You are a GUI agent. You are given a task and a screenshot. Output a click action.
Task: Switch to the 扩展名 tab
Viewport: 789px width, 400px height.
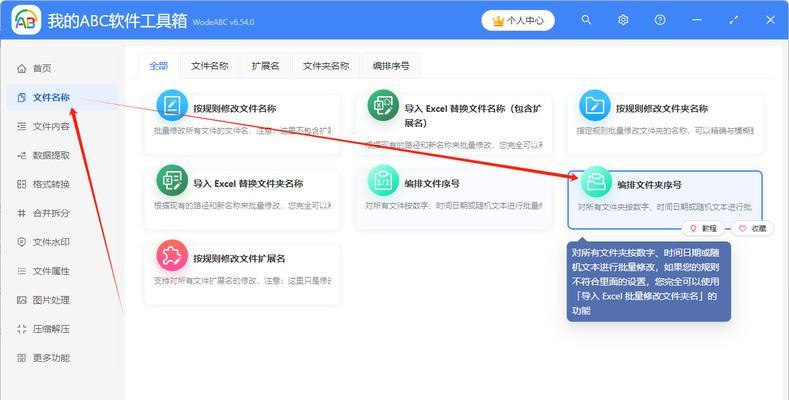click(x=266, y=66)
